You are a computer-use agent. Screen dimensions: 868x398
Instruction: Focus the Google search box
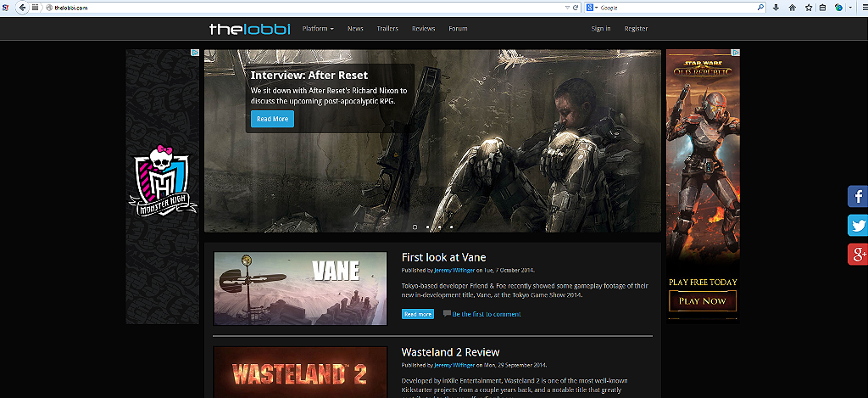tap(677, 8)
